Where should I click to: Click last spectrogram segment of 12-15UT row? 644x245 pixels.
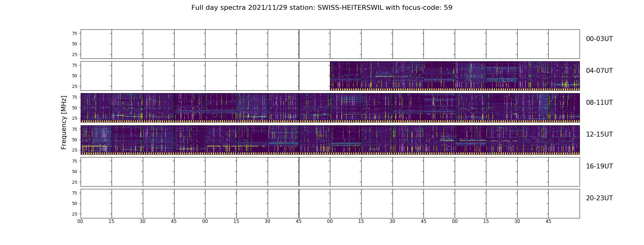point(564,140)
